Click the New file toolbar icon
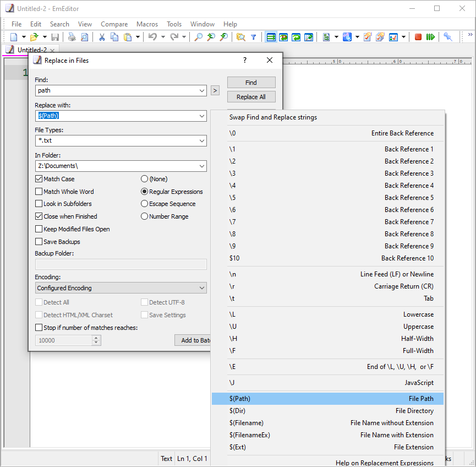476x467 pixels. click(14, 37)
